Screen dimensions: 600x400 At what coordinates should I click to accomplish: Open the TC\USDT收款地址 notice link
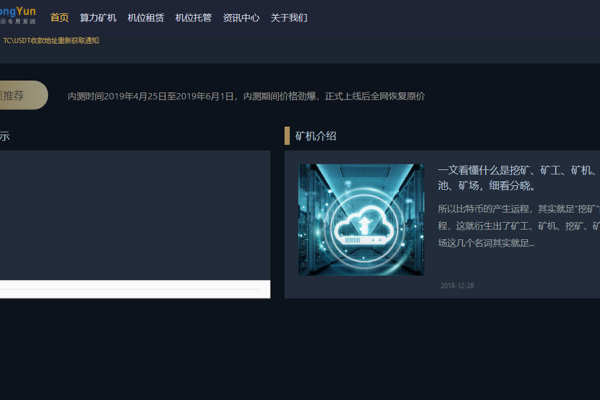[x=50, y=41]
